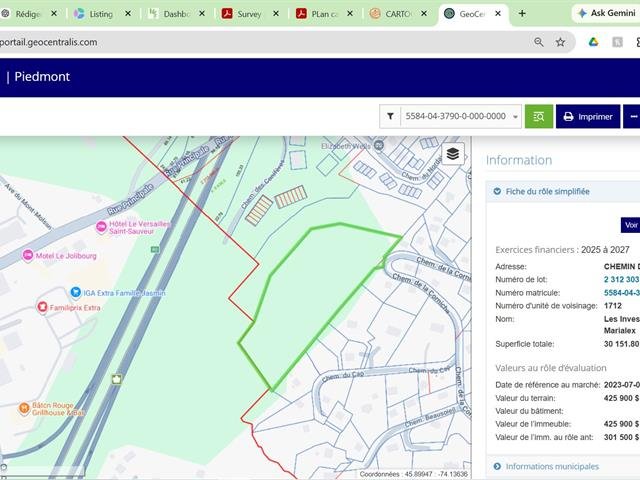Click the Superficie totale label
Viewport: 640px width, 480px height.
[x=525, y=344]
